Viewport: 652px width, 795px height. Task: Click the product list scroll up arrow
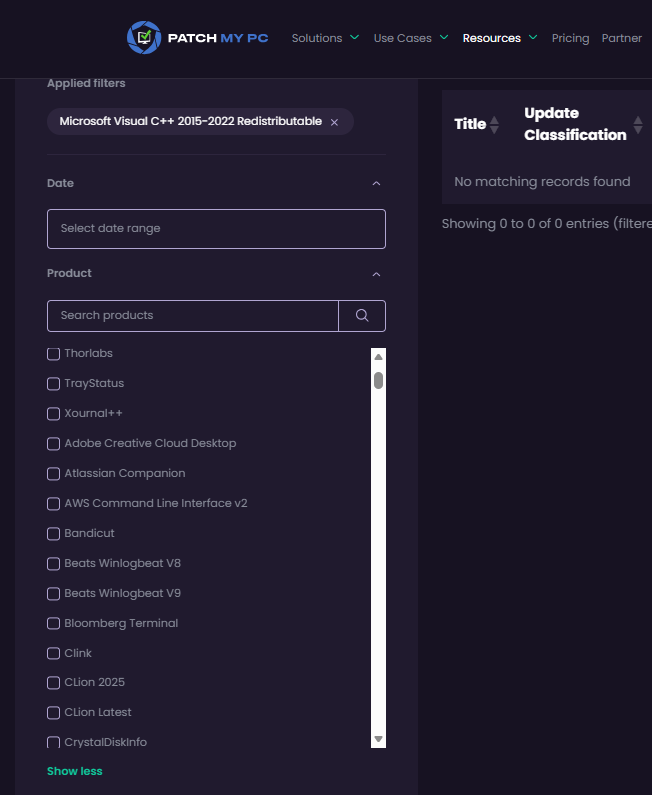(378, 356)
